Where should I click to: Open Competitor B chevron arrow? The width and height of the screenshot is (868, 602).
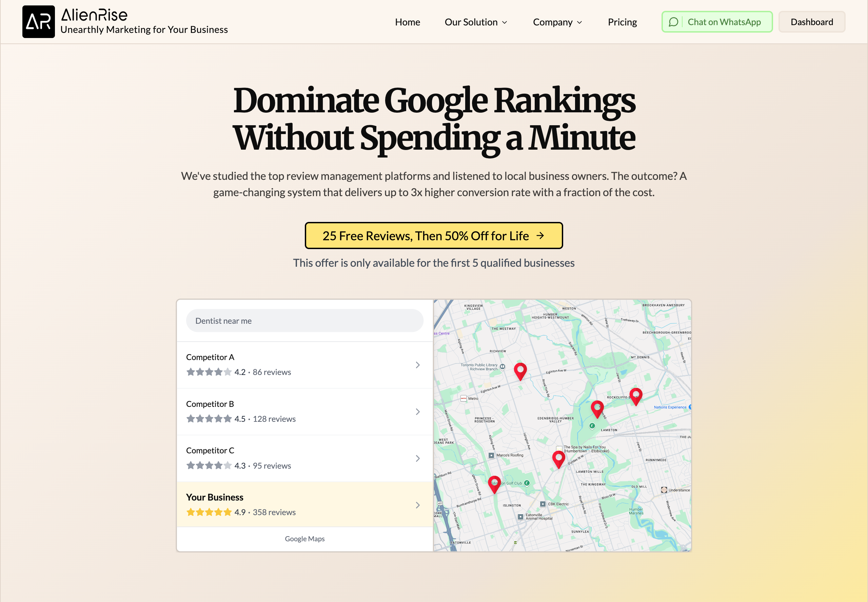coord(418,412)
